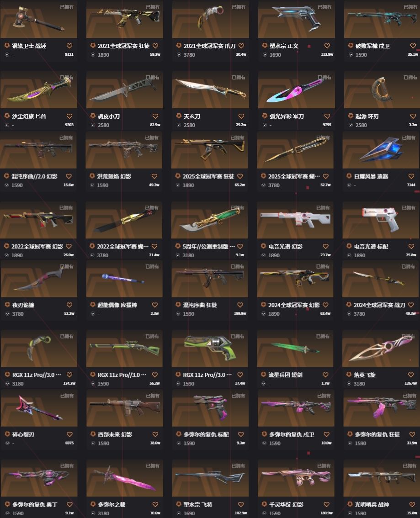The height and width of the screenshot is (518, 420).
Task: Open the price dropdown below 千灵华绽 幻影
Action: [264, 513]
